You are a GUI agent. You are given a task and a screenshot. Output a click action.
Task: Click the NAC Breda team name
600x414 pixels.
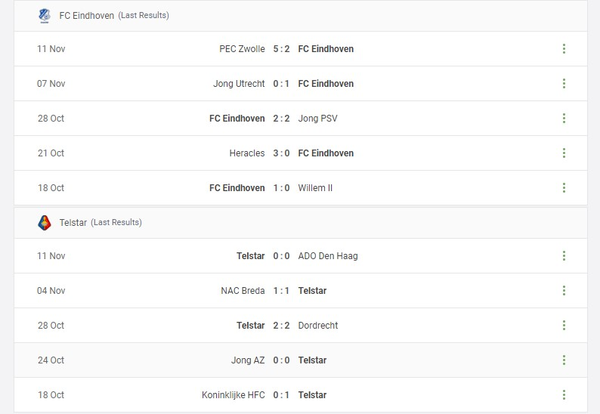pos(243,291)
